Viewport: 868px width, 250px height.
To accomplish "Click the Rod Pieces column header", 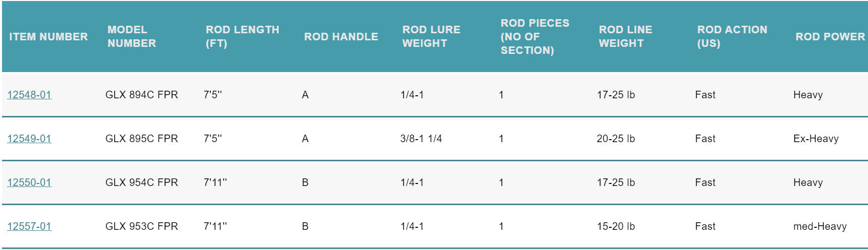I will (534, 37).
